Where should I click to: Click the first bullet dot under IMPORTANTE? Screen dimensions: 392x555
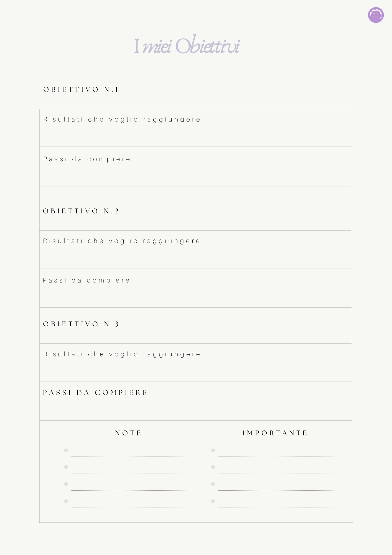coord(213,450)
